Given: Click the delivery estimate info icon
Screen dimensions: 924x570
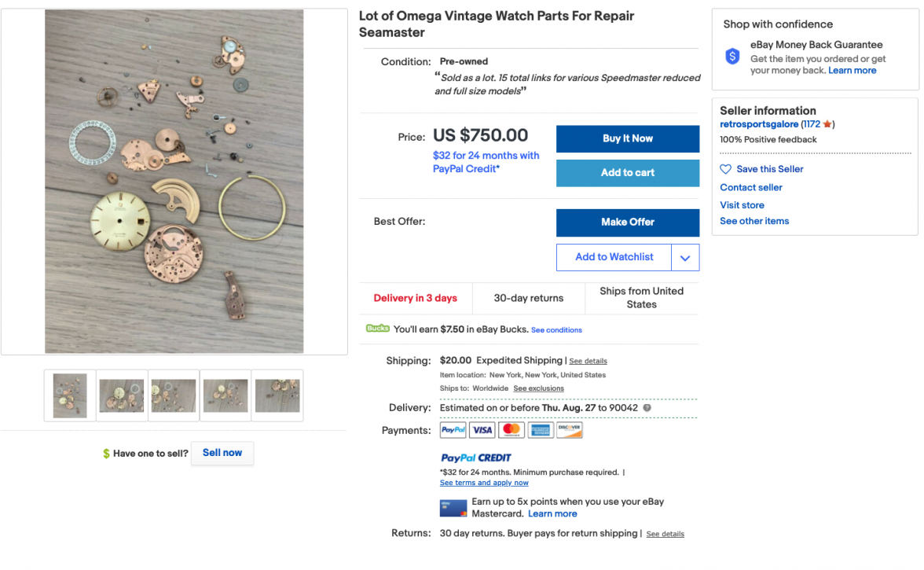Looking at the screenshot, I should 647,408.
